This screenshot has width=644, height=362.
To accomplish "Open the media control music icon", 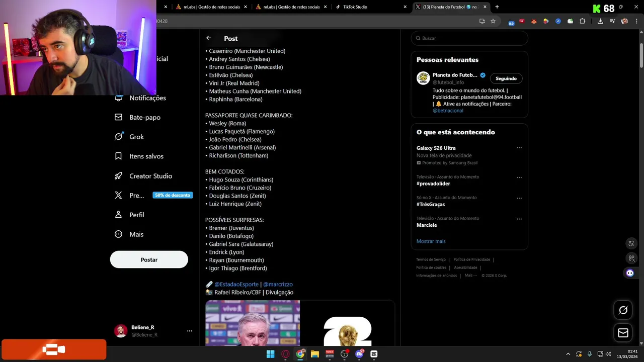I will 612,21.
